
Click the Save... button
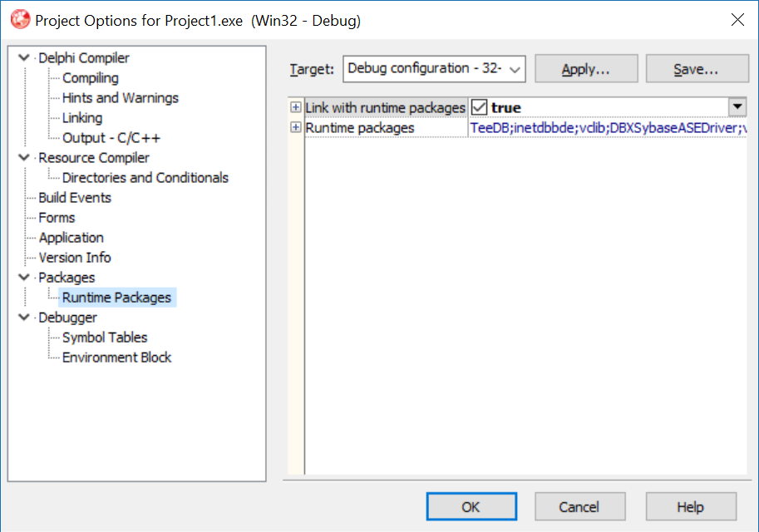(x=697, y=69)
